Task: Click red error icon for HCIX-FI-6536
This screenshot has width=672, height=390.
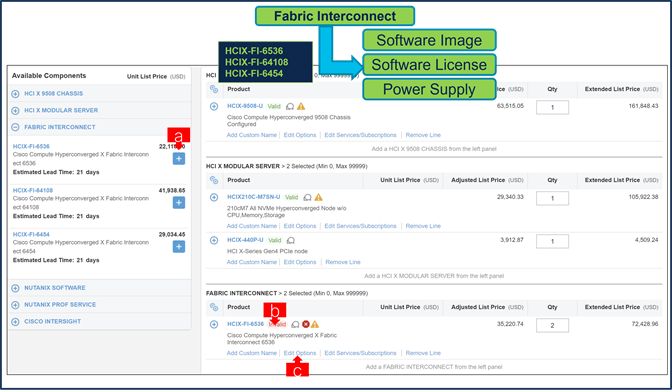Action: point(306,324)
